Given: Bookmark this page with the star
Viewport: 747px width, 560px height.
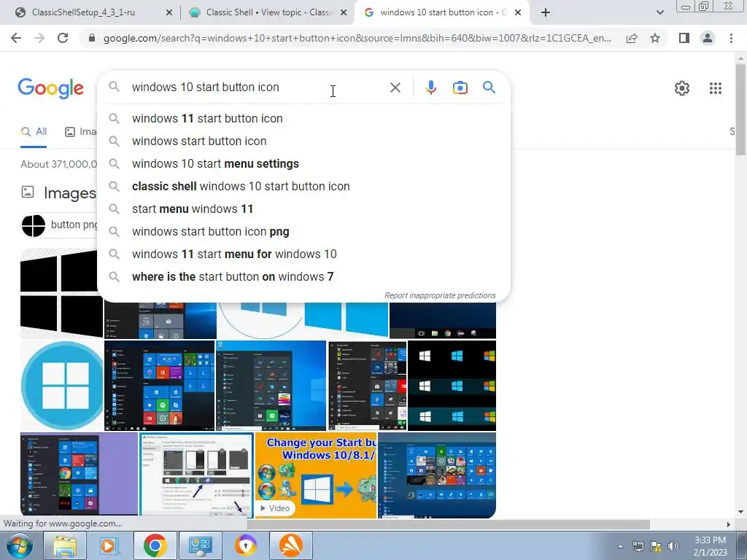Looking at the screenshot, I should coord(656,38).
